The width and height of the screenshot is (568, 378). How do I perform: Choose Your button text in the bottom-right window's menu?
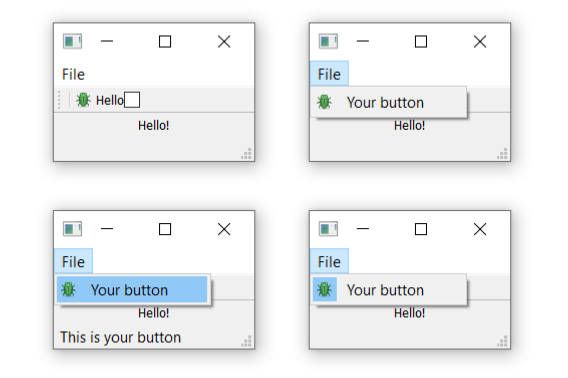click(385, 290)
